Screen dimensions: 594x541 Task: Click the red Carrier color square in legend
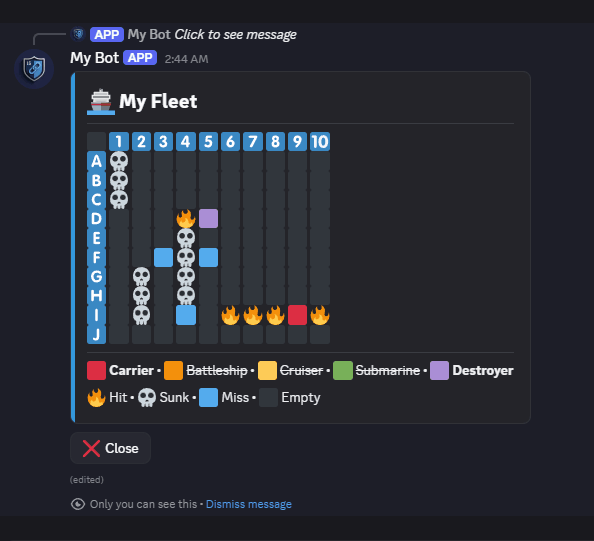[96, 371]
